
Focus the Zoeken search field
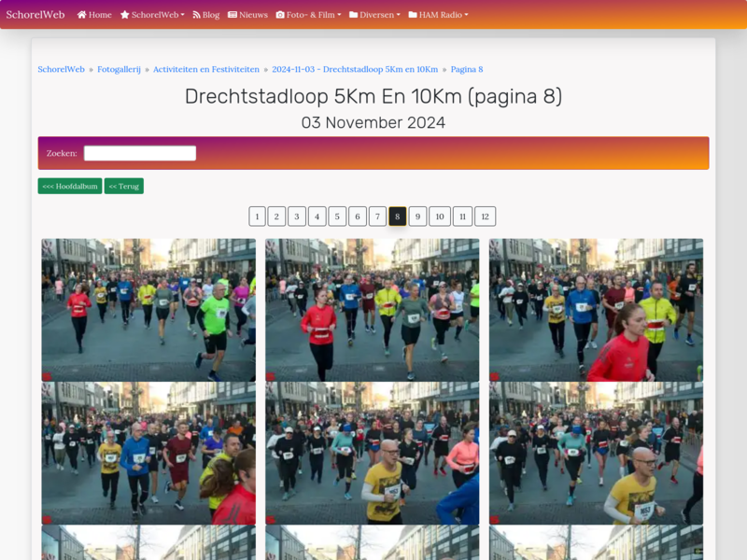pyautogui.click(x=140, y=153)
